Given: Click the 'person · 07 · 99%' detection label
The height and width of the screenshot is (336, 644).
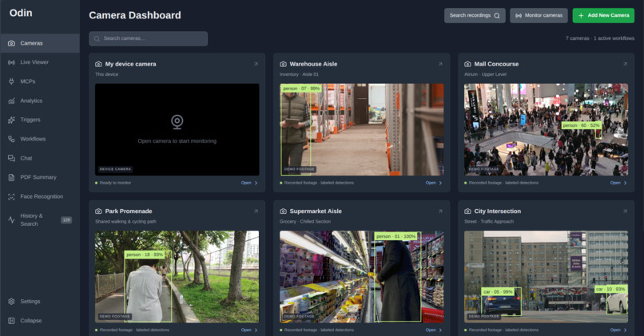Looking at the screenshot, I should point(300,89).
